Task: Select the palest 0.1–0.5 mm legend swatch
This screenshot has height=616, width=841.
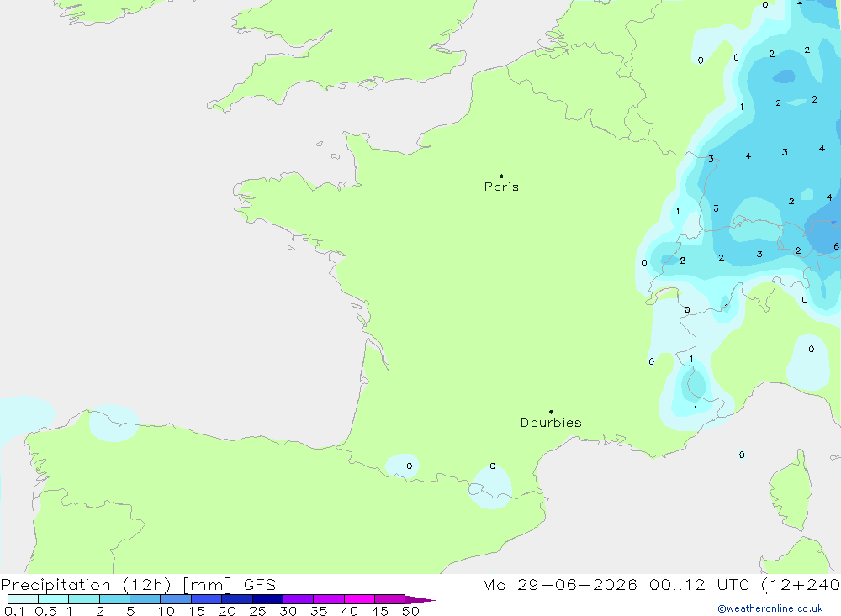Action: click(23, 599)
